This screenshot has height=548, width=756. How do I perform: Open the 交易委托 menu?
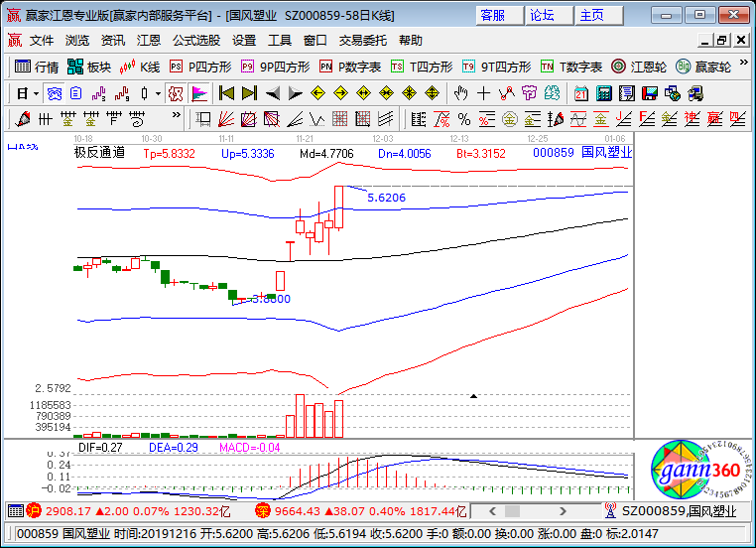click(363, 41)
